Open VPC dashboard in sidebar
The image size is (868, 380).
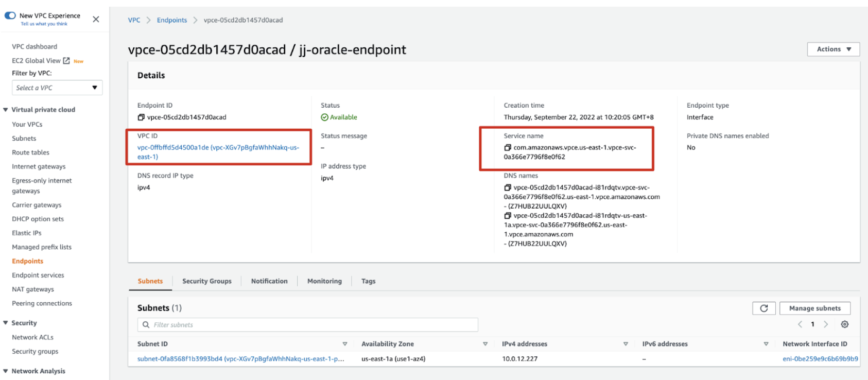[34, 46]
